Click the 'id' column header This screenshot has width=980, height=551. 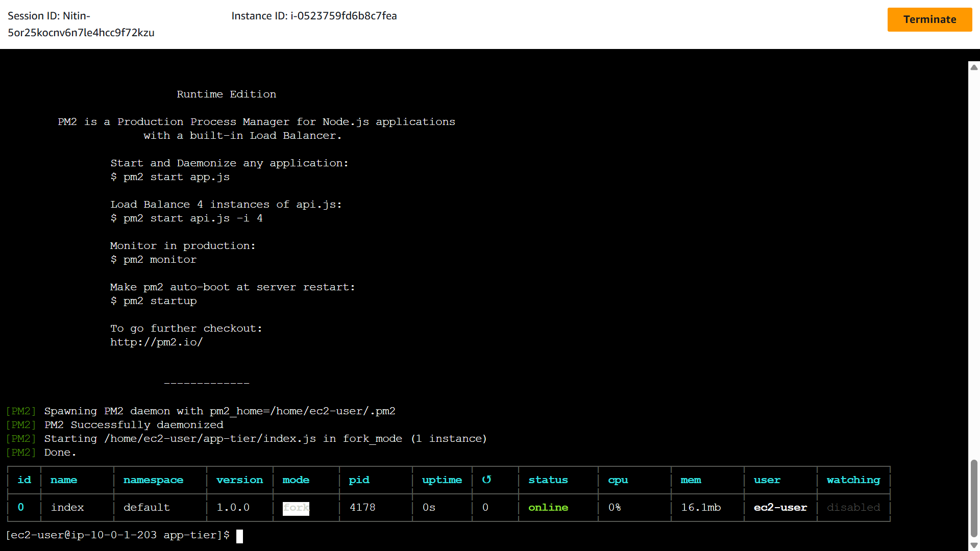tap(24, 480)
